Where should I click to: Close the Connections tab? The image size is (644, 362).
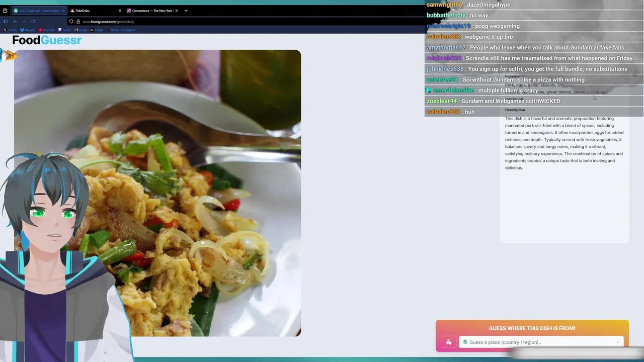pyautogui.click(x=176, y=11)
